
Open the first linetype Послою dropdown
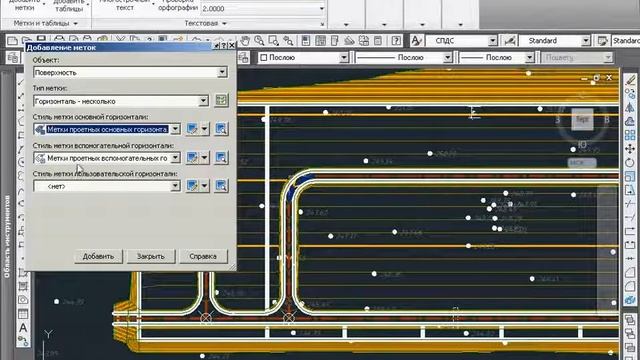pyautogui.click(x=447, y=58)
